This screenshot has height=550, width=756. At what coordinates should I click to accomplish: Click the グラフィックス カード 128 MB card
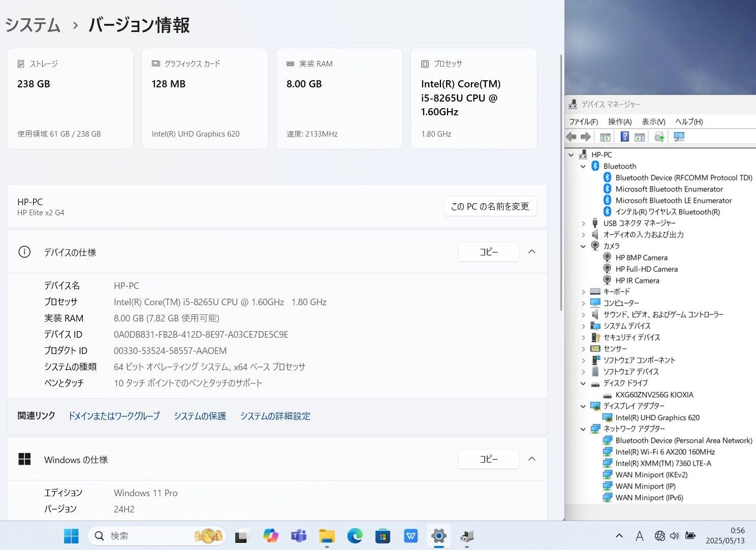point(205,99)
